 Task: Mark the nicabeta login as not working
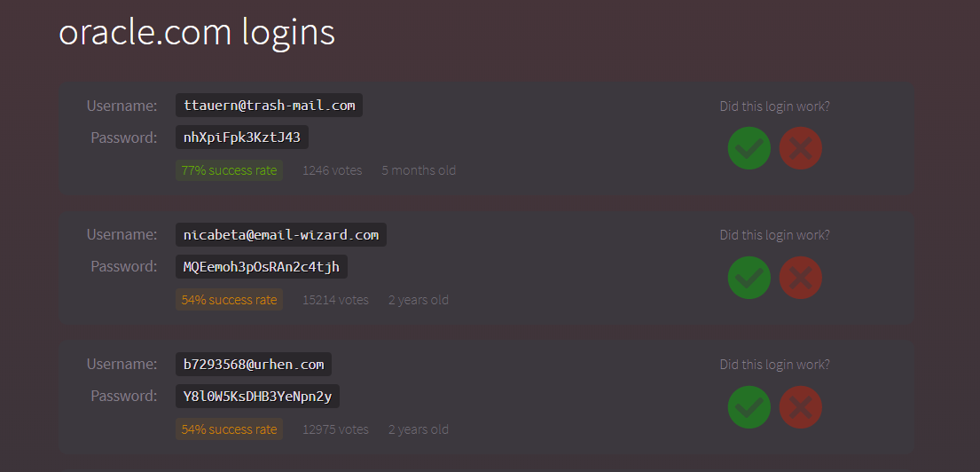click(x=800, y=278)
